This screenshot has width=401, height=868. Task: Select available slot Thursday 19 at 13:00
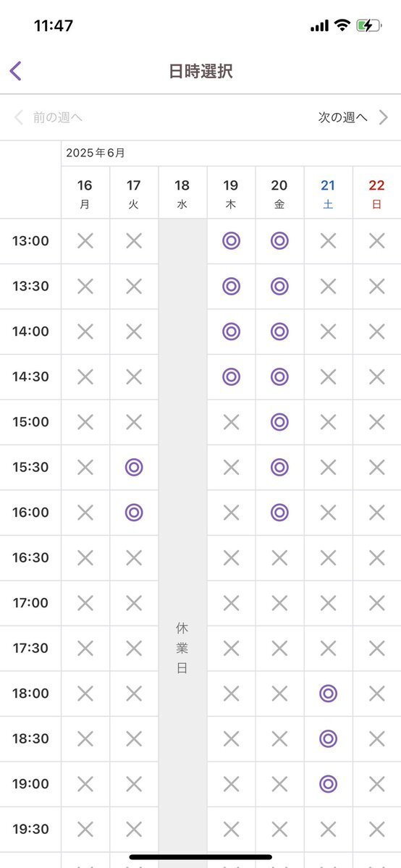click(231, 241)
